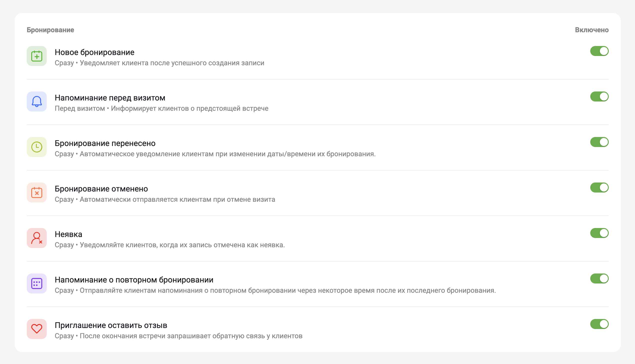Turn off Приглашение оставить отзыв toggle
Image resolution: width=635 pixels, height=364 pixels.
tap(599, 324)
